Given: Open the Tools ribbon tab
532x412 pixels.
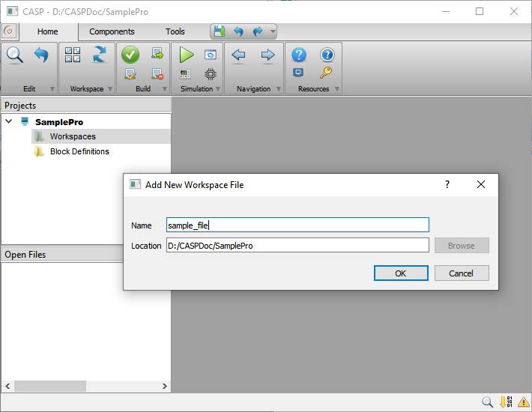Looking at the screenshot, I should coord(175,31).
